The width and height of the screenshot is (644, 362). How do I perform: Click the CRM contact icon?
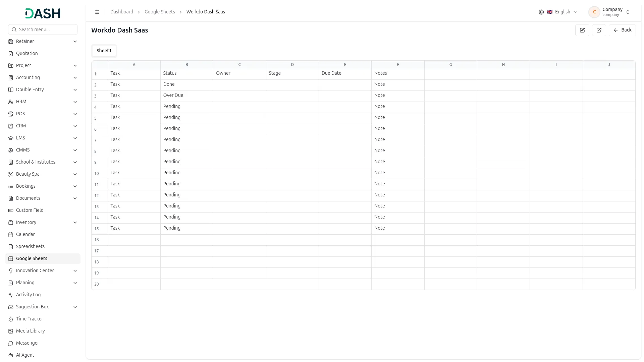point(11,126)
